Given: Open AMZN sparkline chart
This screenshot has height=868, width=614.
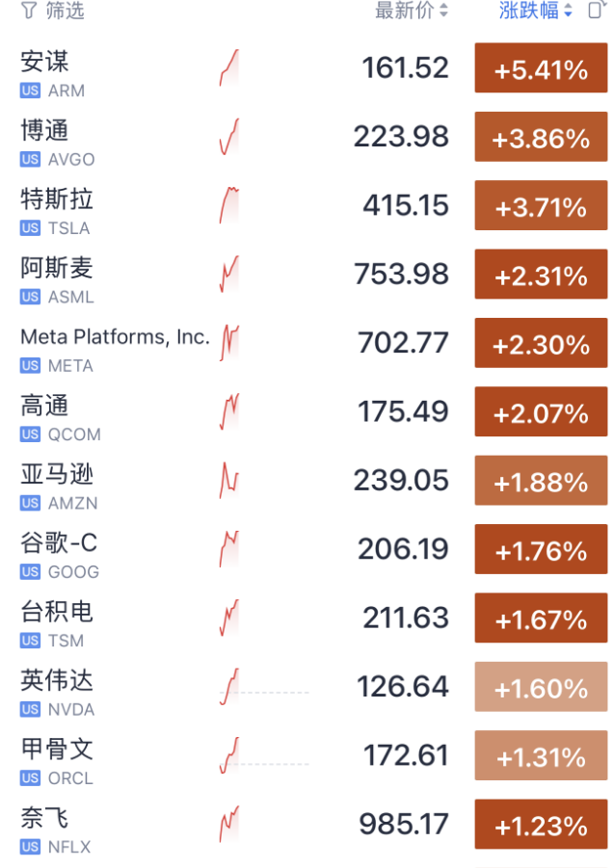Looking at the screenshot, I should (x=229, y=481).
